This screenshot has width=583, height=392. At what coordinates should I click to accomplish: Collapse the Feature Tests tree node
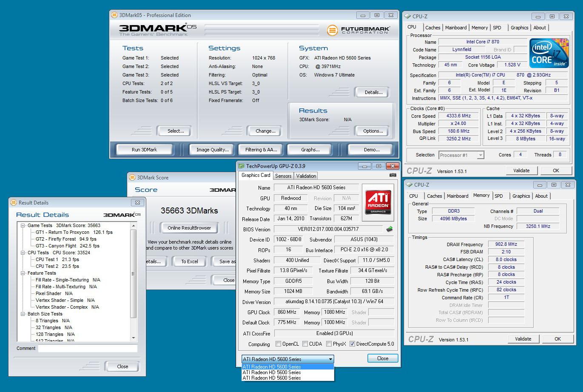coord(23,273)
